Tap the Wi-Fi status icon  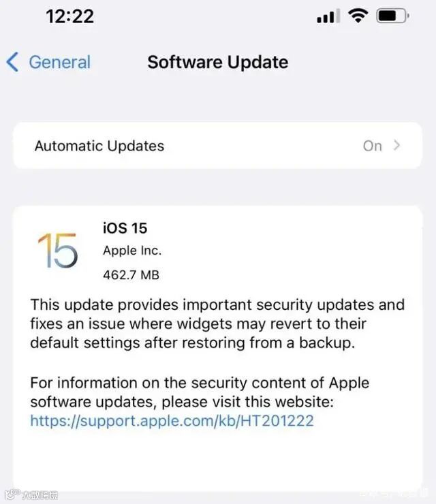coord(358,16)
